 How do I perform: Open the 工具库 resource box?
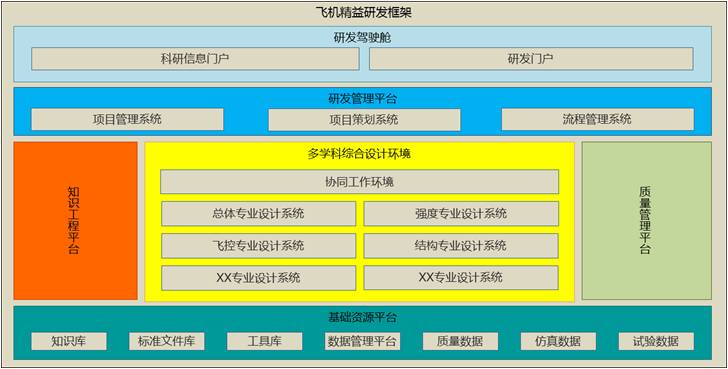click(x=265, y=341)
